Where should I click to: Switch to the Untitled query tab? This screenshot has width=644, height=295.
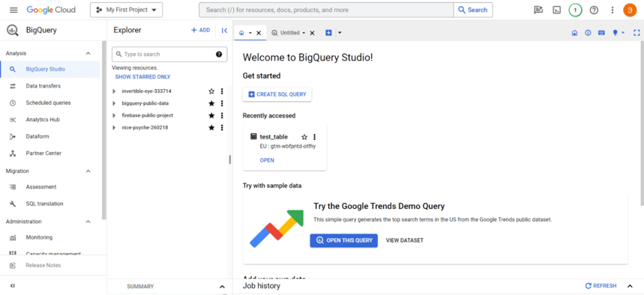pyautogui.click(x=289, y=33)
